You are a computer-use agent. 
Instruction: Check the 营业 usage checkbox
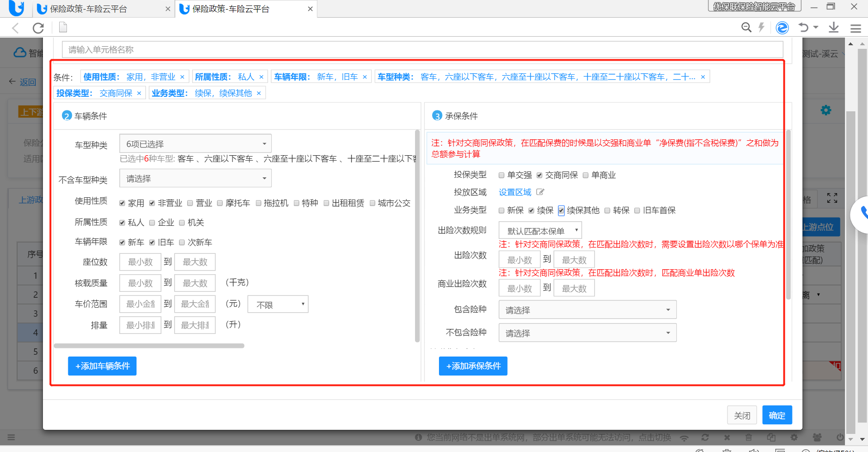190,203
